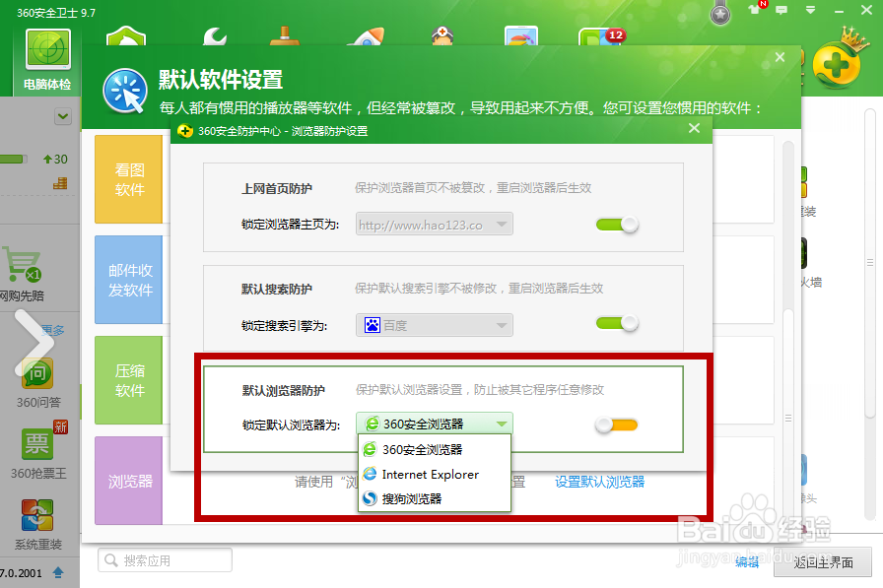
Task: Click the rocket toolbar icon
Action: coord(367,36)
